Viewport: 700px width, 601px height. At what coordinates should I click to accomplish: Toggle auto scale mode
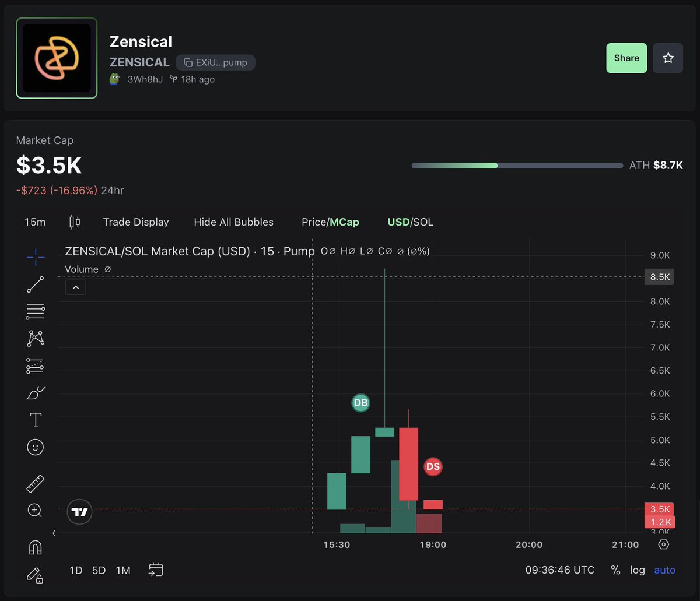tap(665, 570)
